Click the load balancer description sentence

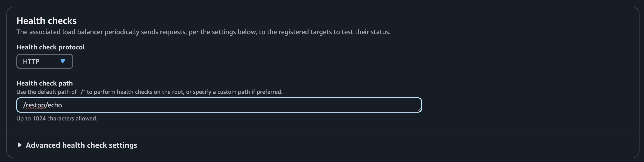click(203, 32)
